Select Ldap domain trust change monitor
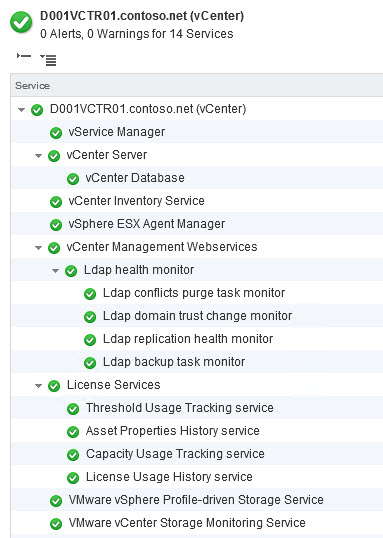Viewport: 383px width, 538px height. (x=197, y=316)
